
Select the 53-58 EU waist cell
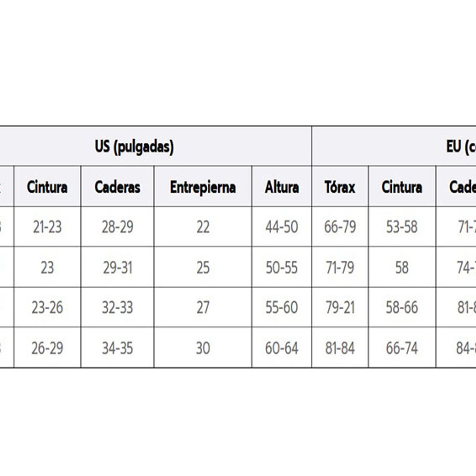click(402, 227)
